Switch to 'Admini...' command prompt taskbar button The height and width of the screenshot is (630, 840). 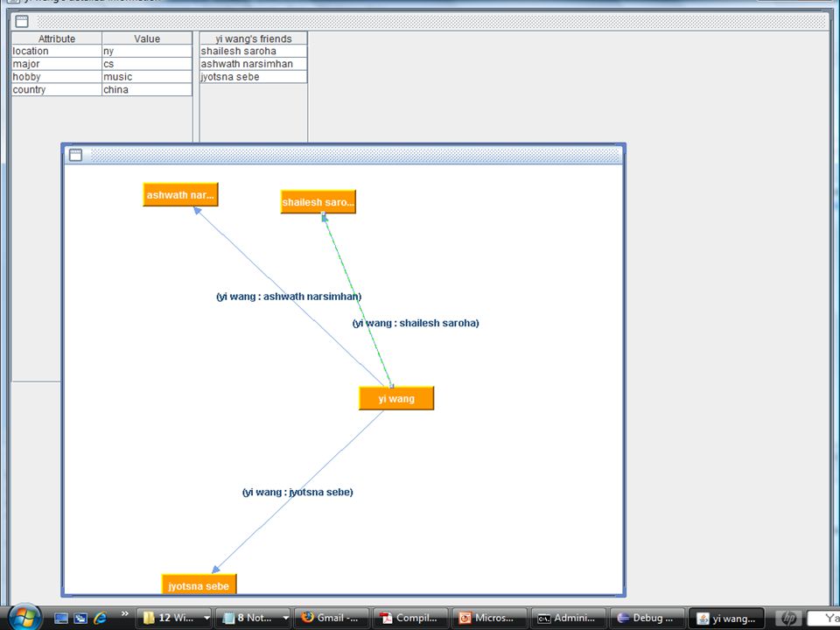568,618
